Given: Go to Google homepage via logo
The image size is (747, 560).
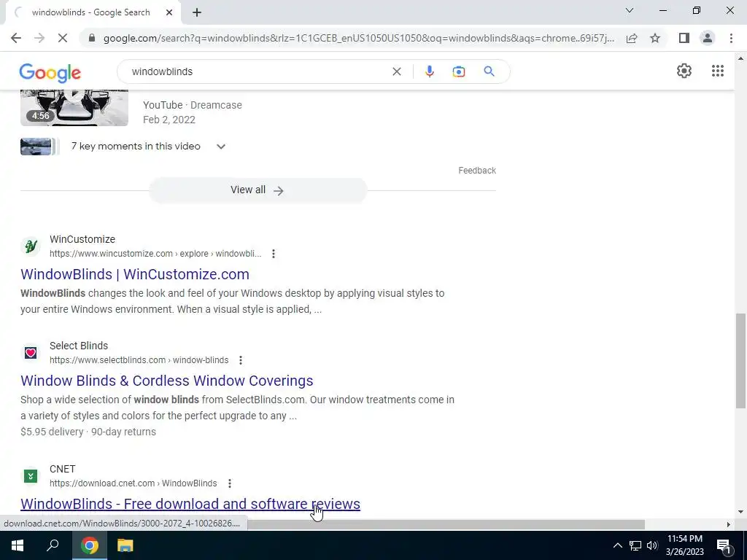Looking at the screenshot, I should [50, 72].
